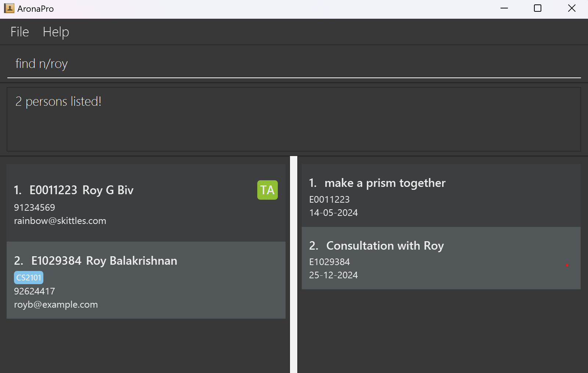Viewport: 588px width, 373px height.
Task: Select the Roy G Biv person card
Action: pyautogui.click(x=146, y=203)
